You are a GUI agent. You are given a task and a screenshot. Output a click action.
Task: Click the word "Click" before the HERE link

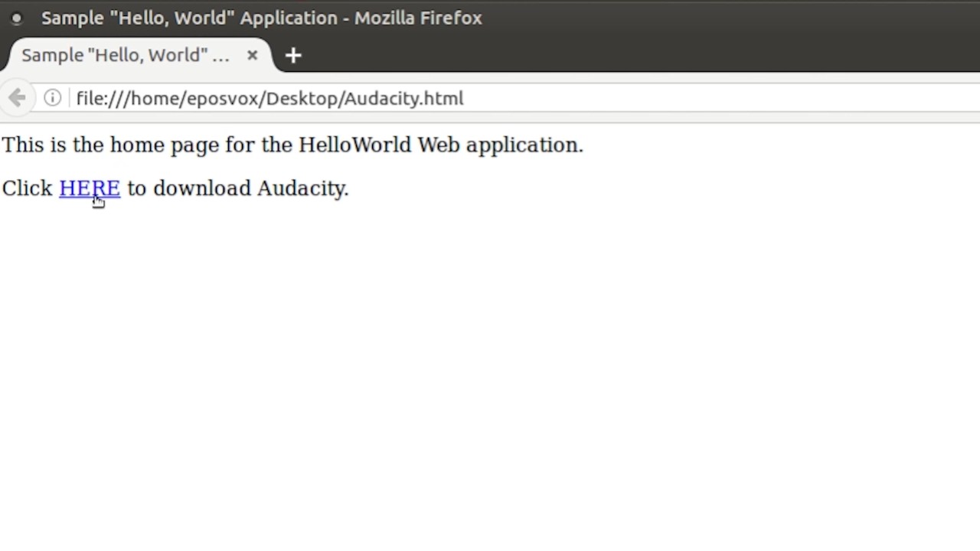pyautogui.click(x=27, y=188)
